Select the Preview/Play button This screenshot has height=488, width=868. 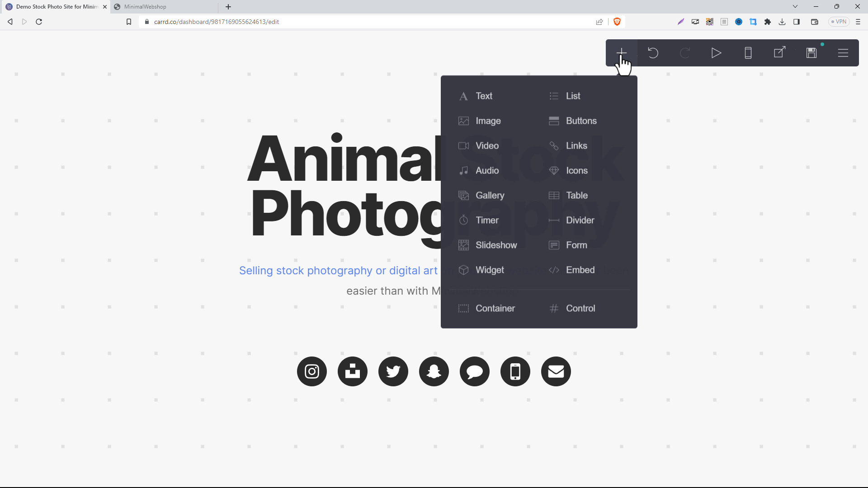716,53
